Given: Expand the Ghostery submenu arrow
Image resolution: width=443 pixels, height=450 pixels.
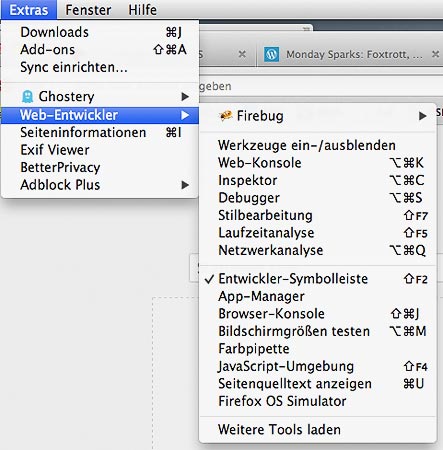Looking at the screenshot, I should click(x=185, y=97).
